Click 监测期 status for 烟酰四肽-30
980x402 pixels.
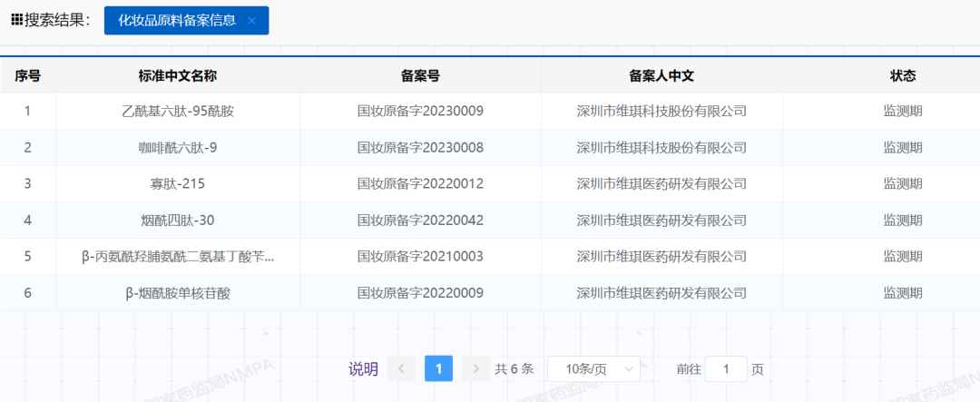tap(903, 221)
